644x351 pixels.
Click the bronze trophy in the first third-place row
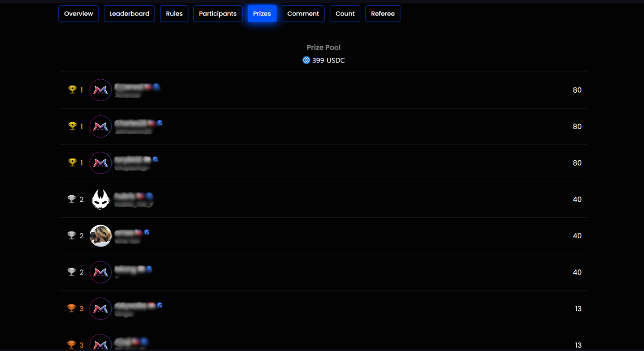coord(71,308)
